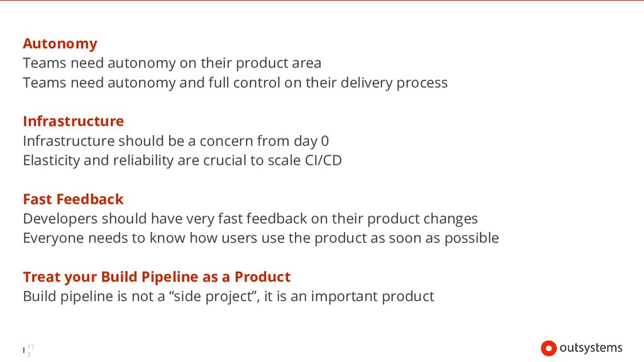Image resolution: width=644 pixels, height=362 pixels.
Task: Click the line about full control on delivery process
Action: pyautogui.click(x=235, y=83)
